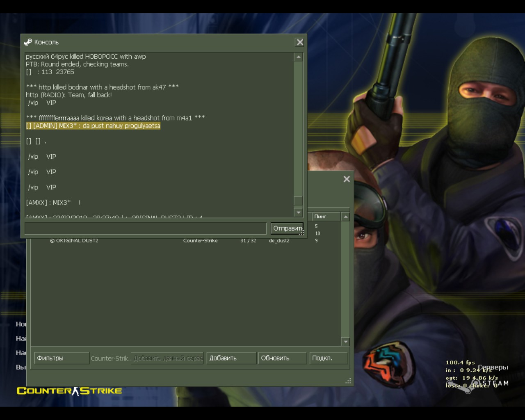Click the Добавить add server button
This screenshot has height=420, width=525.
[x=231, y=358]
